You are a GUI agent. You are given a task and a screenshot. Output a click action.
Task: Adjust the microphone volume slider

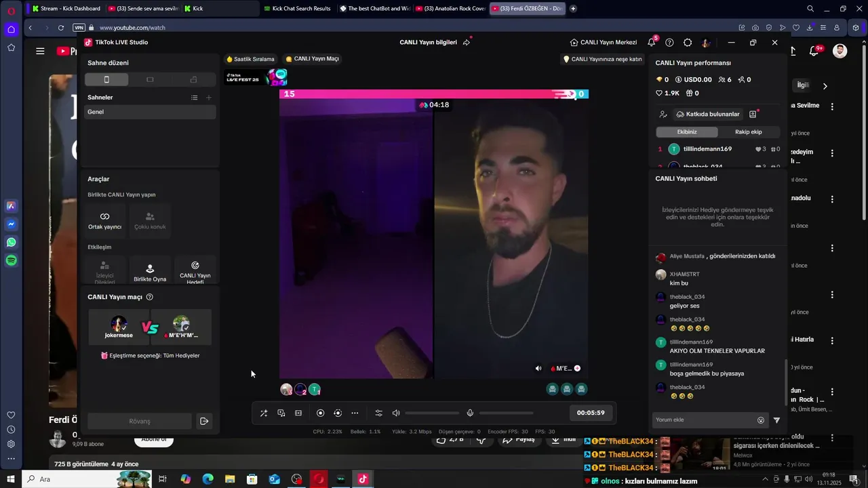(506, 413)
